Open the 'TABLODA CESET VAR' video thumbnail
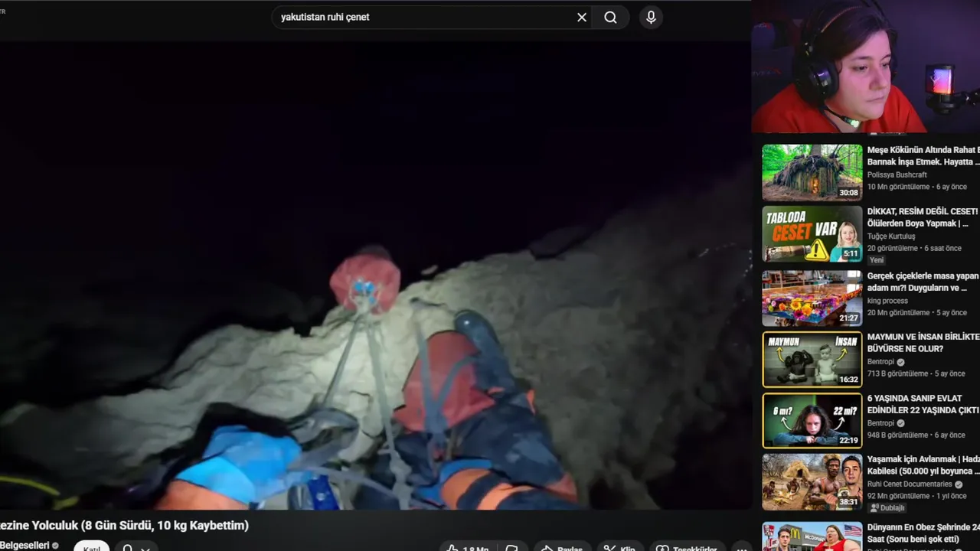980x551 pixels. pyautogui.click(x=812, y=234)
